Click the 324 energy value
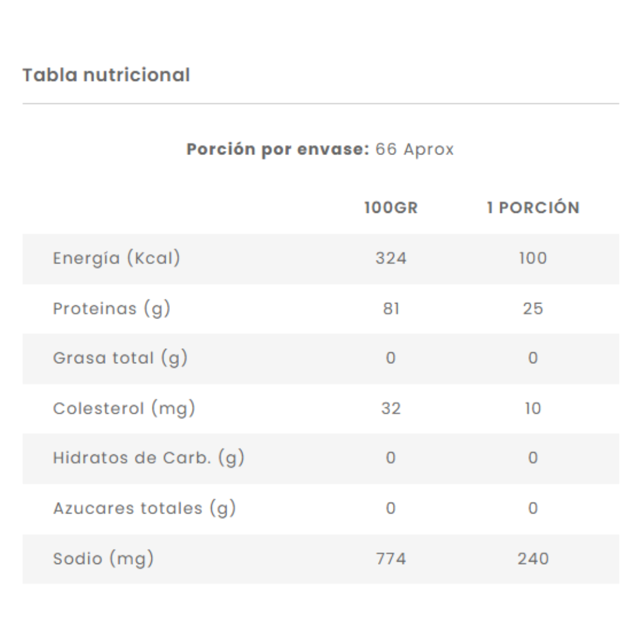Viewport: 644px width, 644px height. [391, 259]
